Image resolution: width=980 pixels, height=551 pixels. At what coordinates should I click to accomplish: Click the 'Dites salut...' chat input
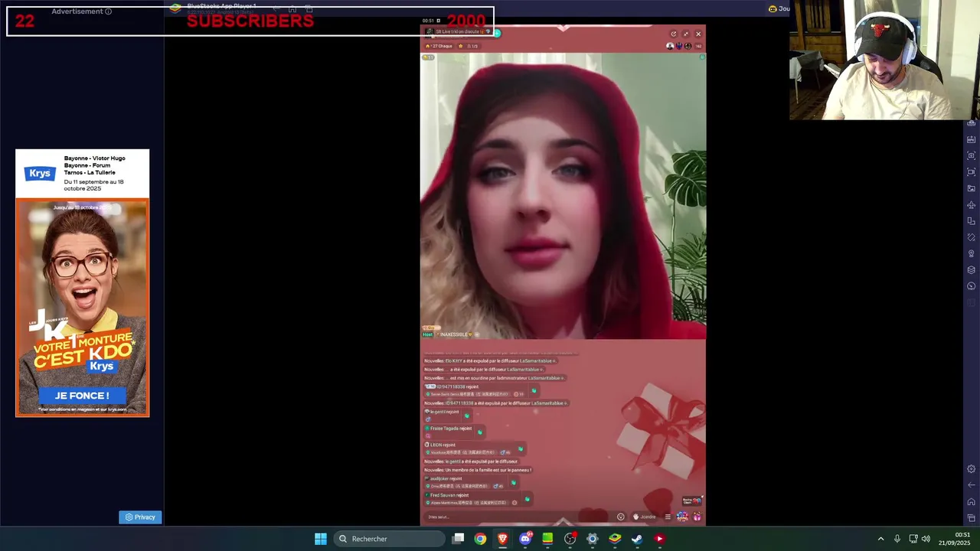(x=519, y=517)
